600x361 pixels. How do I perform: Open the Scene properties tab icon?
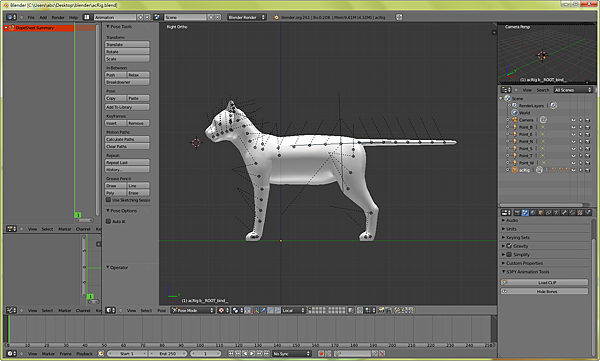pyautogui.click(x=525, y=212)
